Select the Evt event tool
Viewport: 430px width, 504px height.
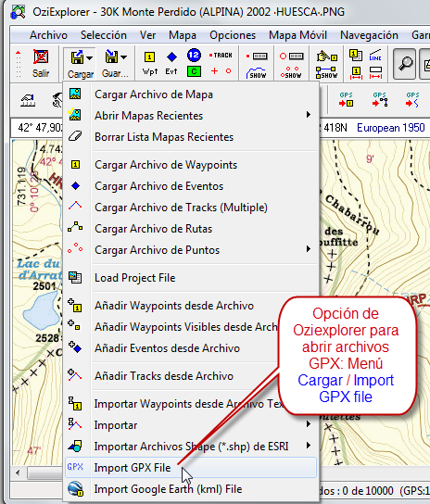[171, 64]
